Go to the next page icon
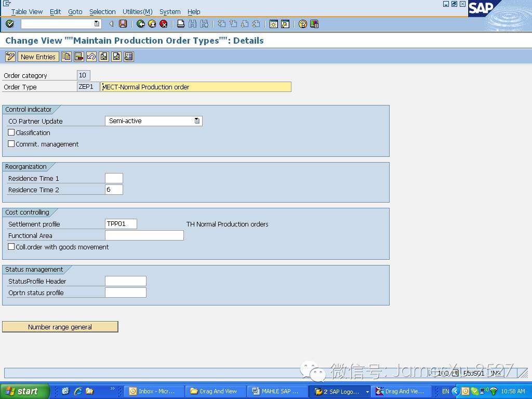The image size is (532, 399). click(245, 24)
